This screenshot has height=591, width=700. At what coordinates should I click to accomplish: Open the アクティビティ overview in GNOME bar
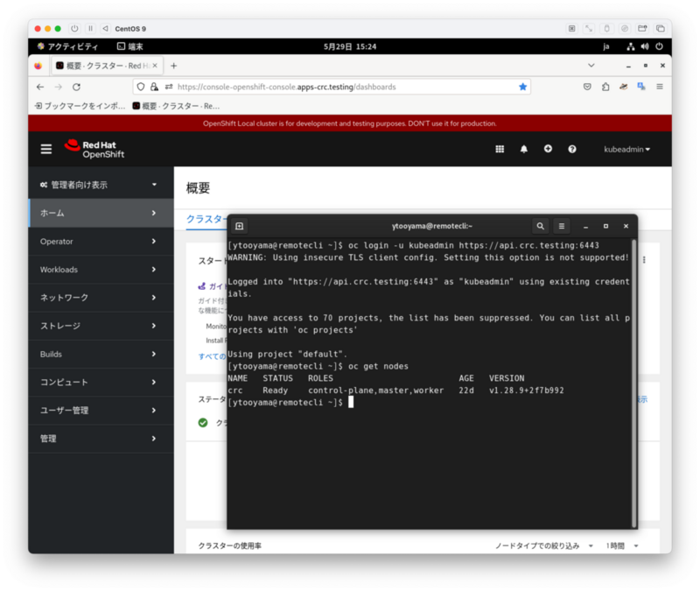(68, 46)
